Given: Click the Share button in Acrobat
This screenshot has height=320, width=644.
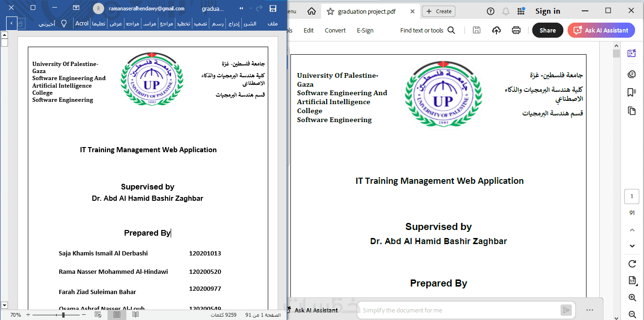Looking at the screenshot, I should [548, 30].
